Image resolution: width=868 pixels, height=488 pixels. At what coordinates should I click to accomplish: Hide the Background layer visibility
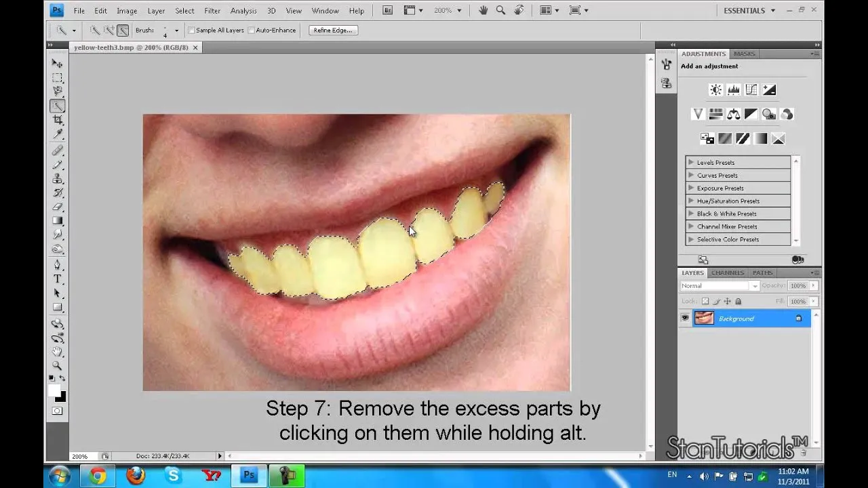pos(685,318)
